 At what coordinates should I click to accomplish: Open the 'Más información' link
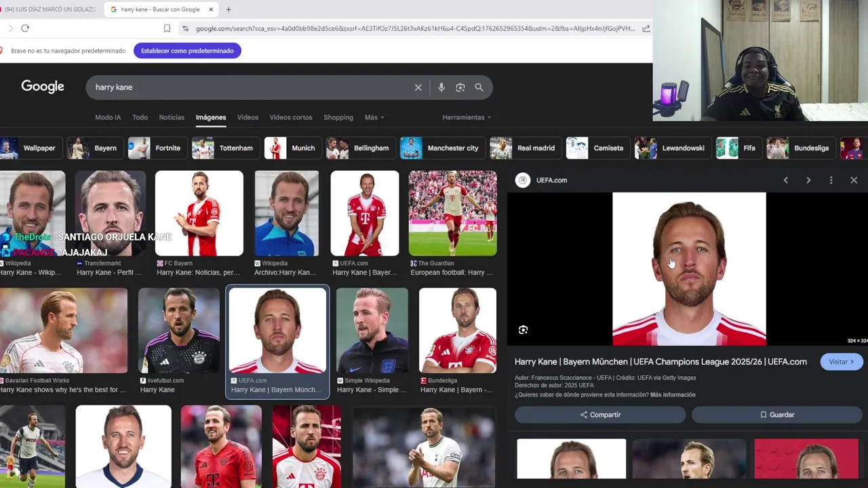click(x=673, y=394)
